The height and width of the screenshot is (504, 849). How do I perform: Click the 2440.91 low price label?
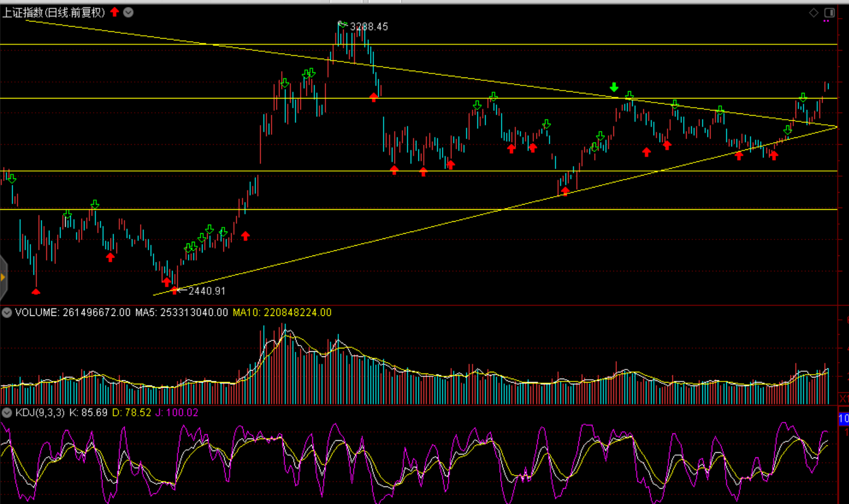click(206, 291)
